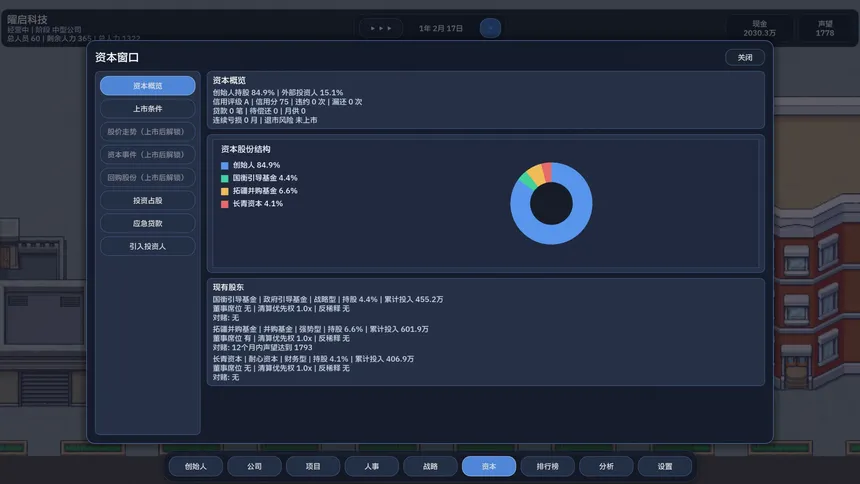860x484 pixels.
Task: Open 设置 from the bottom bar
Action: pos(665,466)
